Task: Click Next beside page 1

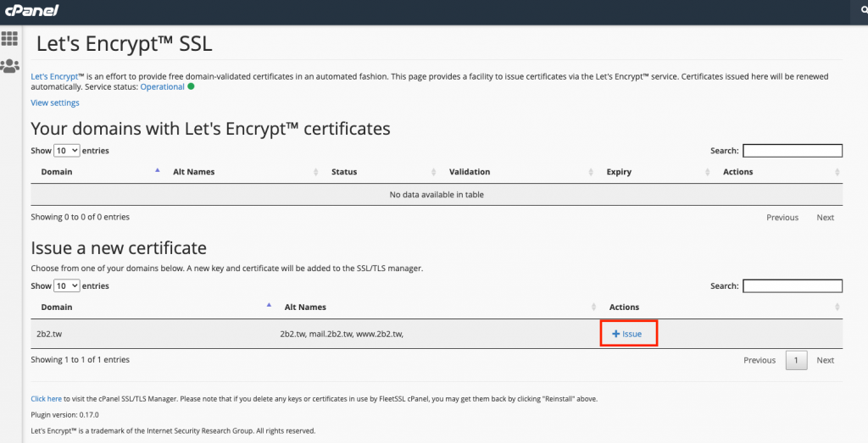Action: (x=825, y=361)
